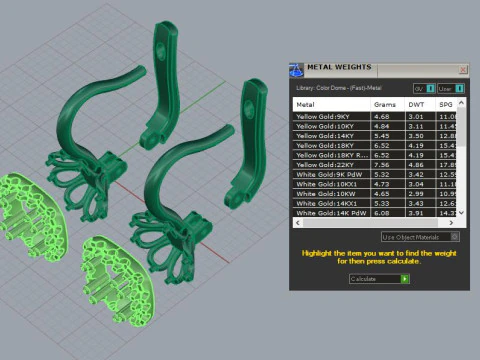Click the 6.08 grams value
Image resolution: width=480 pixels, height=360 pixels.
(x=381, y=213)
